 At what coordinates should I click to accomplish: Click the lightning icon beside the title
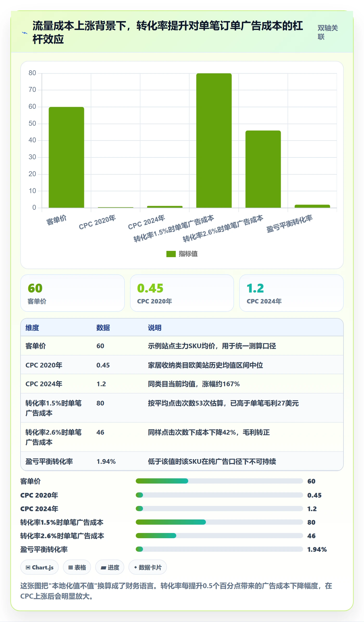[x=25, y=33]
